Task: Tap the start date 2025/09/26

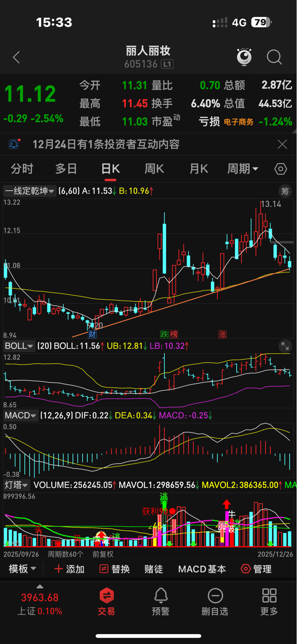Action: tap(21, 554)
